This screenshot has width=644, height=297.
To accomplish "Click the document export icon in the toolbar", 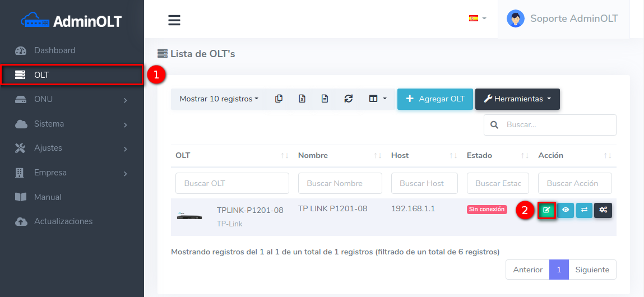I will (325, 99).
